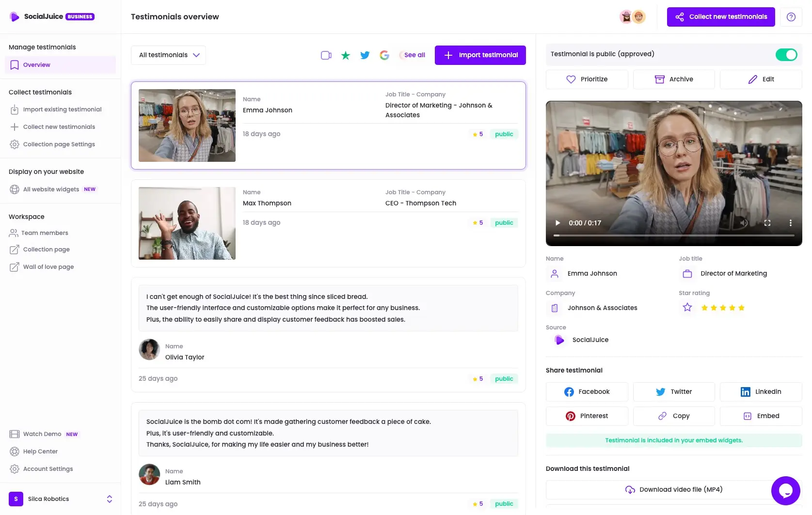Image resolution: width=812 pixels, height=515 pixels.
Task: Archive this testimonial
Action: (674, 79)
